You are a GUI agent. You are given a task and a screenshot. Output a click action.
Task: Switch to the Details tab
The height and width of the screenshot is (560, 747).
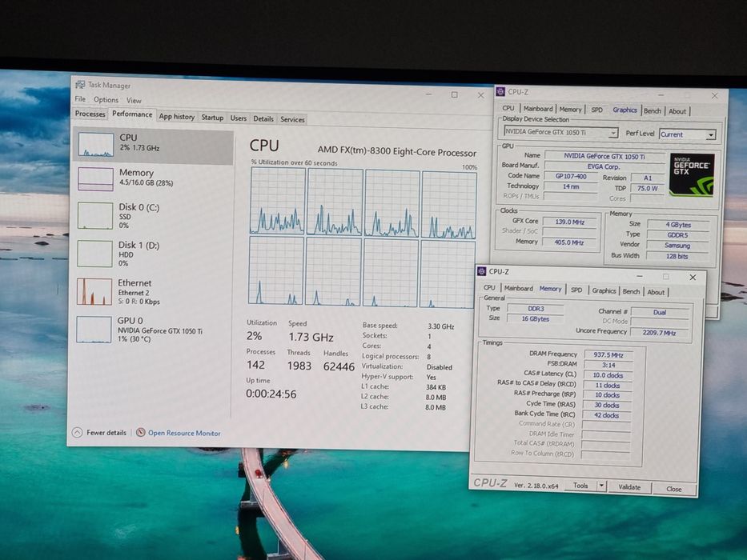click(x=263, y=118)
